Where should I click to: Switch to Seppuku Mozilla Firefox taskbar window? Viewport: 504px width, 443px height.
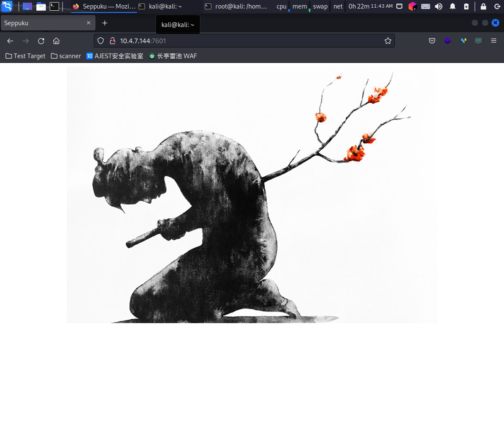pos(104,6)
